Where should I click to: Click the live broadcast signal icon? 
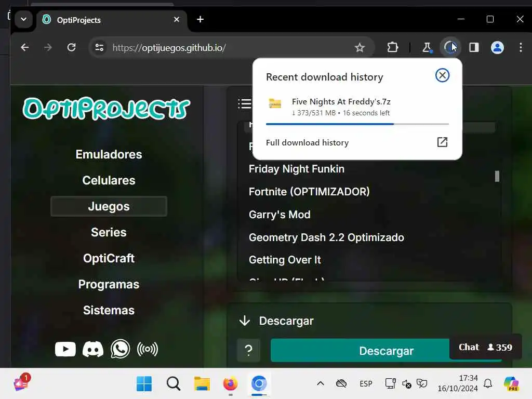click(x=147, y=349)
